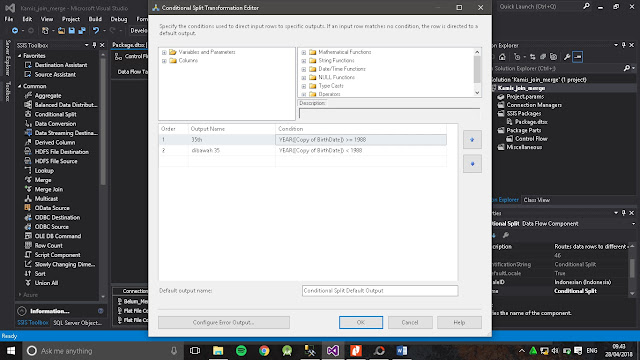Select Project.params in Solution Explorer

[524, 97]
